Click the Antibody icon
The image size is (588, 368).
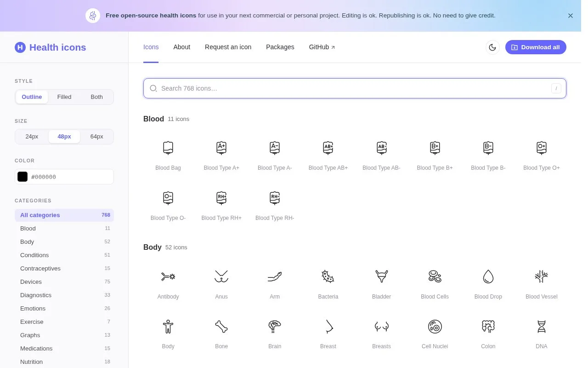tap(168, 276)
